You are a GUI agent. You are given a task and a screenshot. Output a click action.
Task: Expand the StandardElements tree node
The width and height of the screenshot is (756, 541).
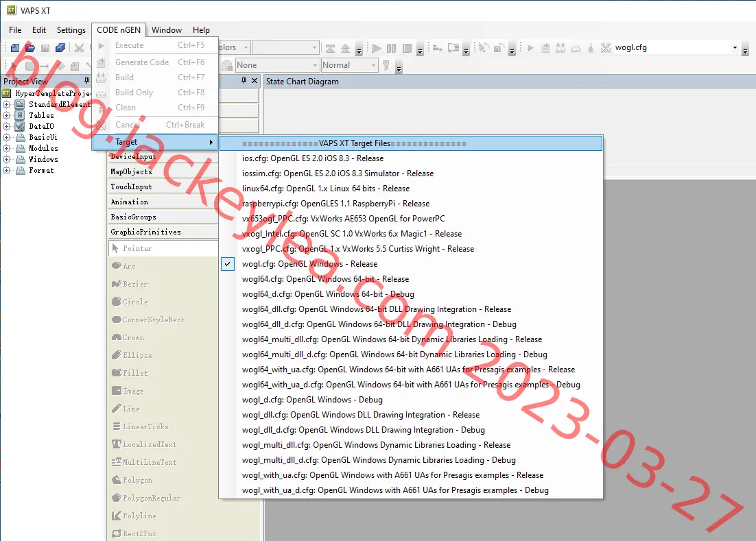[6, 104]
